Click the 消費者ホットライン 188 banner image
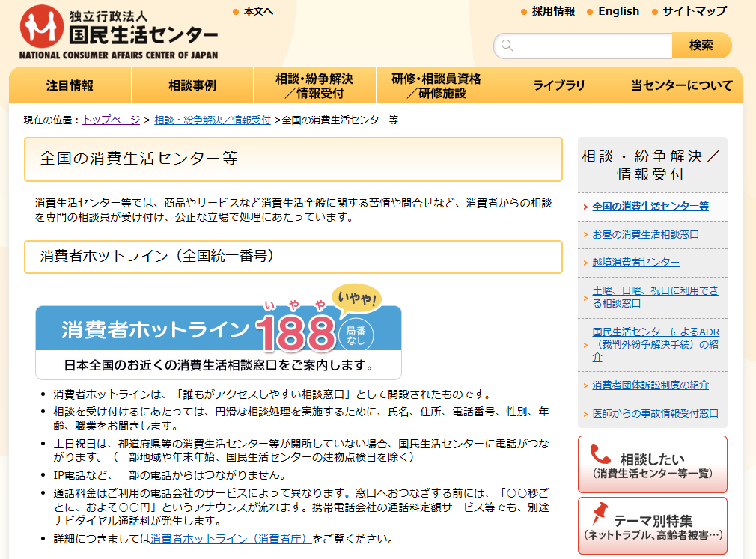This screenshot has height=559, width=756. [x=219, y=335]
